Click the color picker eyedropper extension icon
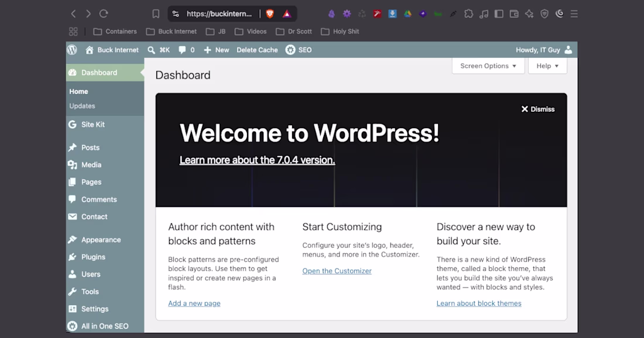The width and height of the screenshot is (644, 338). tap(453, 14)
